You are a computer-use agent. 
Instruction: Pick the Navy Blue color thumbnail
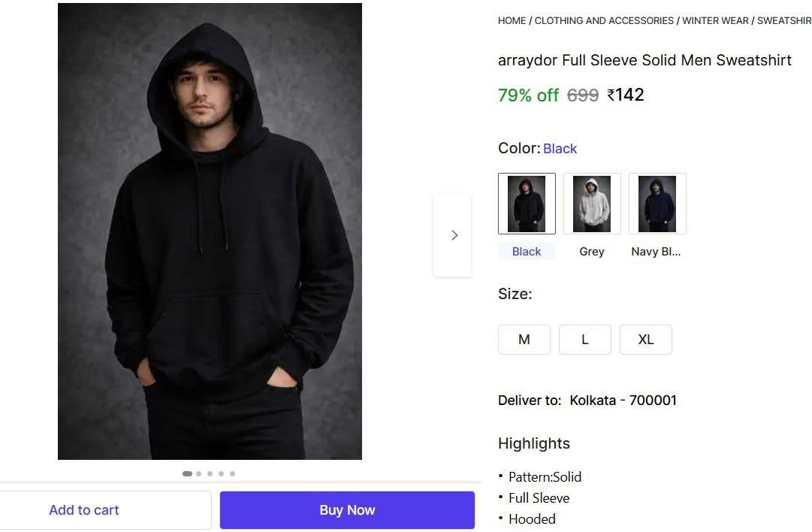point(657,204)
